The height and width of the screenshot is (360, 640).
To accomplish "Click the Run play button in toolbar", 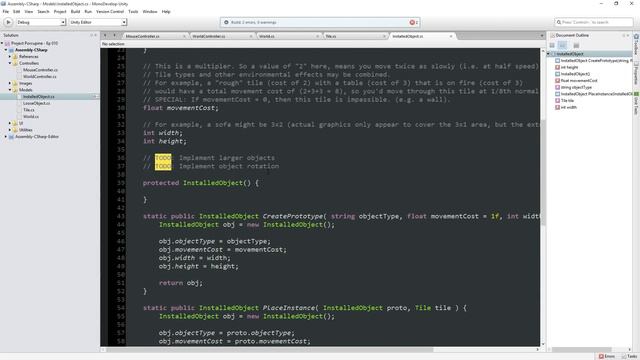I will (8, 22).
